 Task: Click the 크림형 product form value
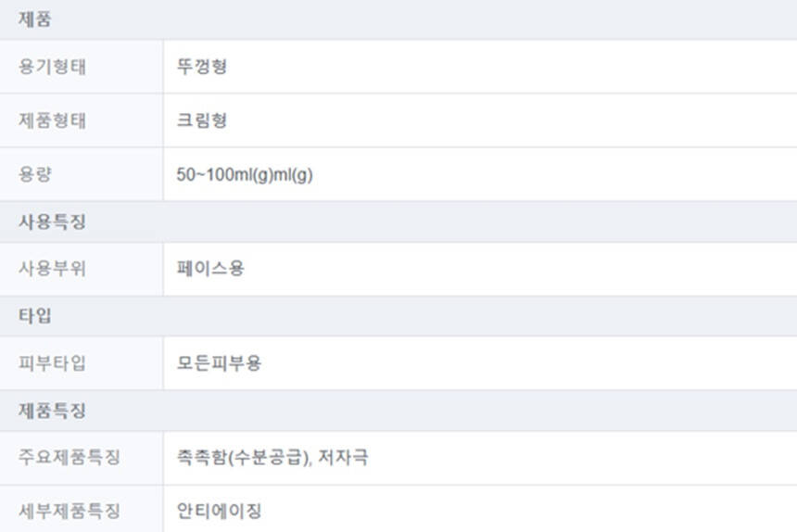[202, 120]
